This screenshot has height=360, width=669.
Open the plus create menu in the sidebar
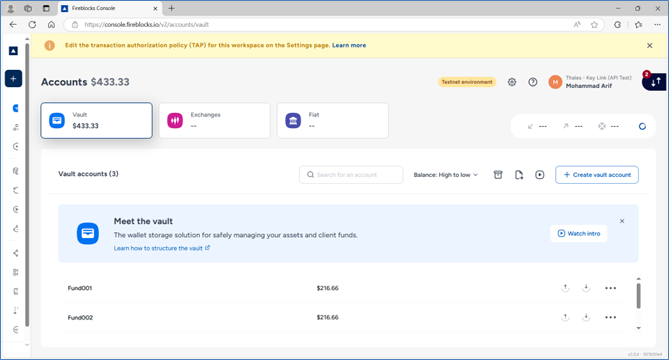(13, 78)
